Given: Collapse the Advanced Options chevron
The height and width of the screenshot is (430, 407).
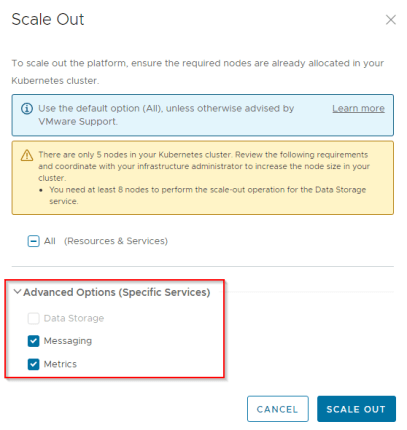Looking at the screenshot, I should pyautogui.click(x=17, y=292).
